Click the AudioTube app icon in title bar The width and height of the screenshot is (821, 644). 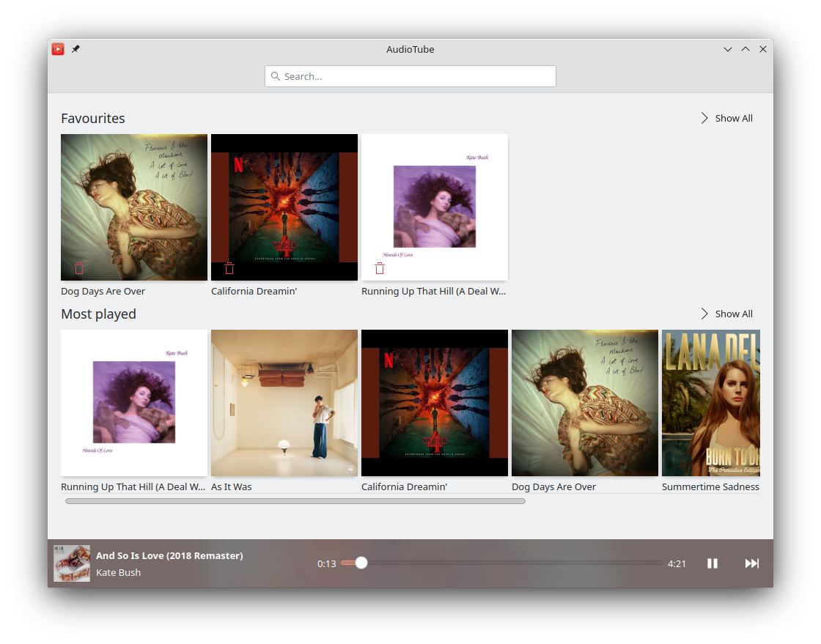[58, 49]
